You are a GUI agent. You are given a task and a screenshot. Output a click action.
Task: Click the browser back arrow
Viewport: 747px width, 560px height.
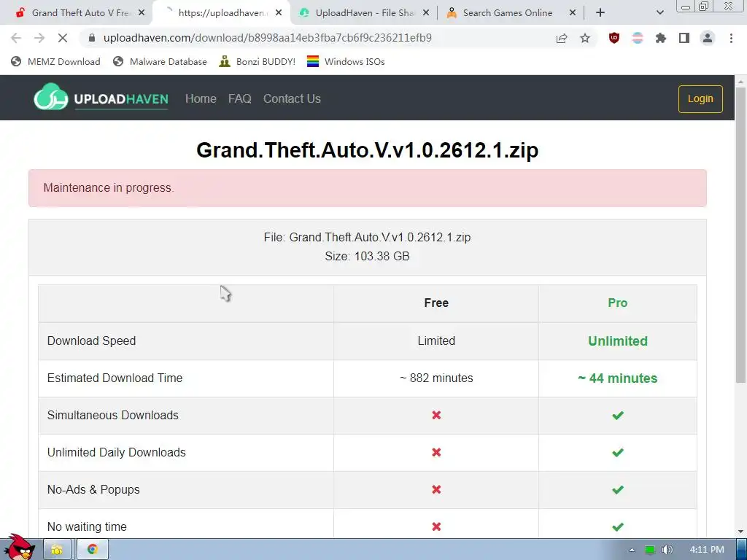(x=16, y=38)
